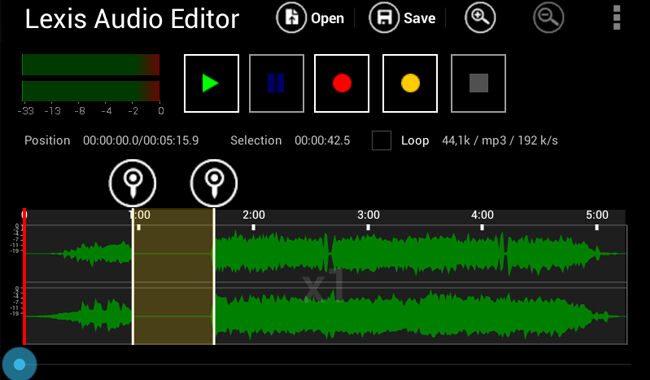Click the yellow circle record-pause button
This screenshot has width=650, height=380.
410,83
